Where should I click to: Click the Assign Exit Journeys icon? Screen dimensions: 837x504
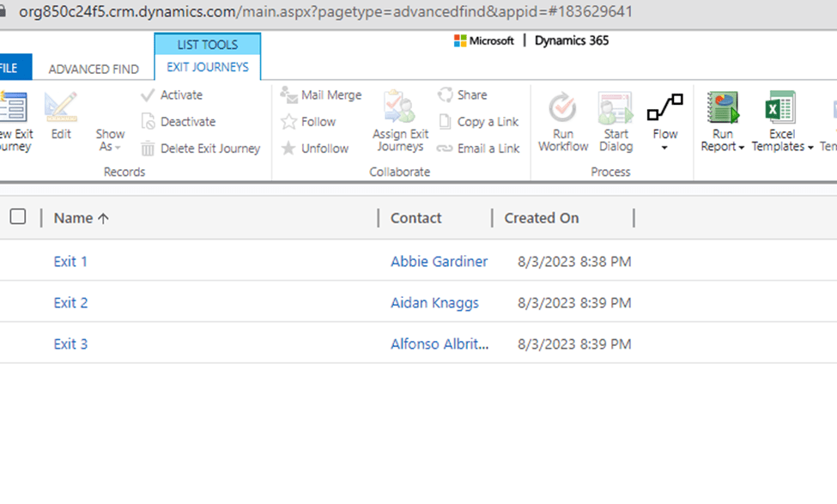pyautogui.click(x=399, y=108)
